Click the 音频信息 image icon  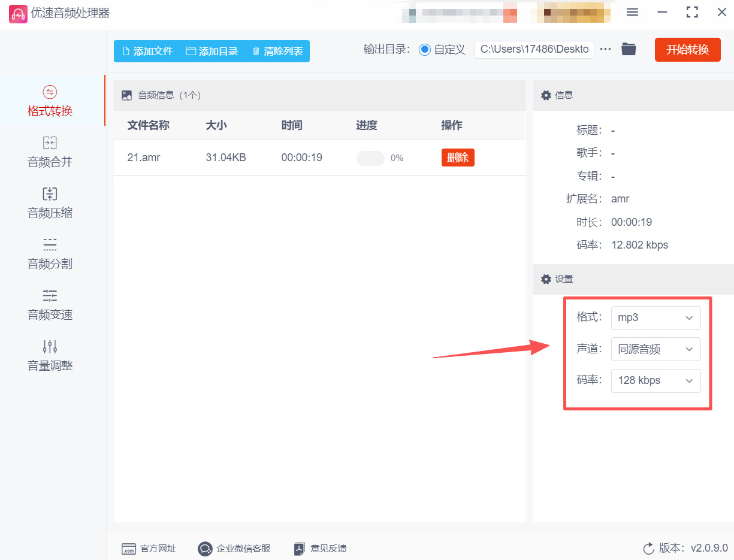tap(126, 95)
